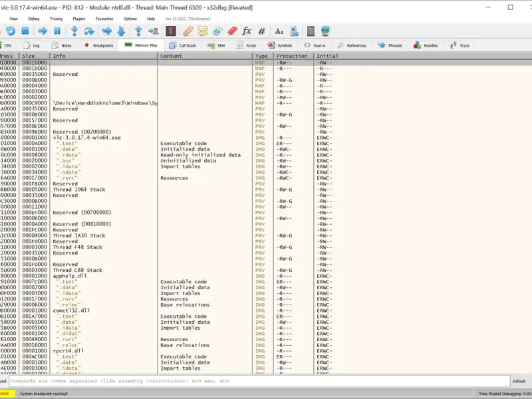Open the Plugins menu
Viewport: 532px width, 399px height.
tap(78, 19)
